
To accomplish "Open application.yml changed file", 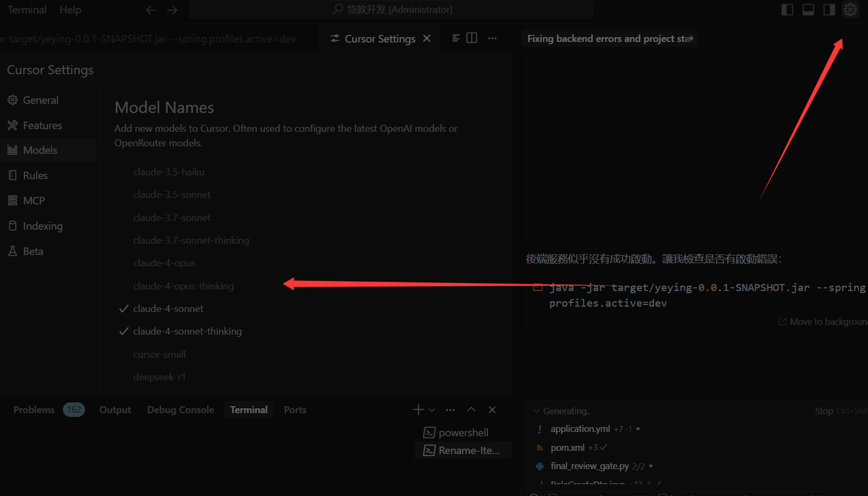I will [x=580, y=429].
